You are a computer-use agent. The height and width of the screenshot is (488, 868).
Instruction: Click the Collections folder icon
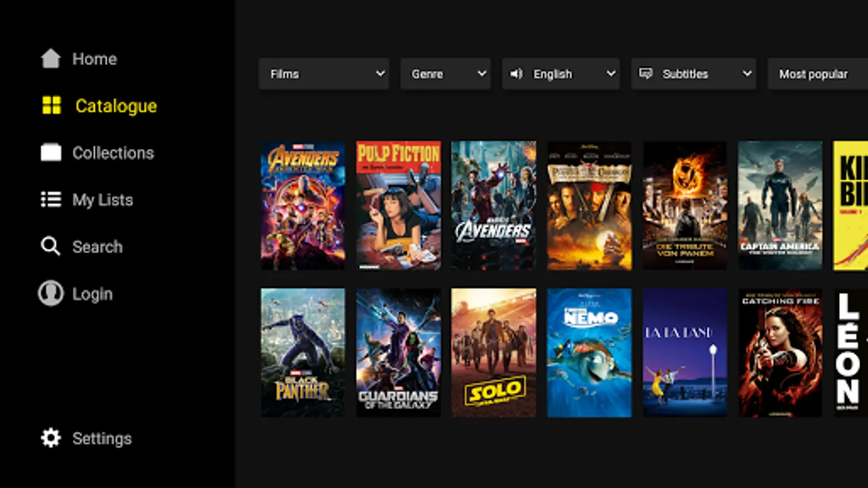click(x=51, y=152)
